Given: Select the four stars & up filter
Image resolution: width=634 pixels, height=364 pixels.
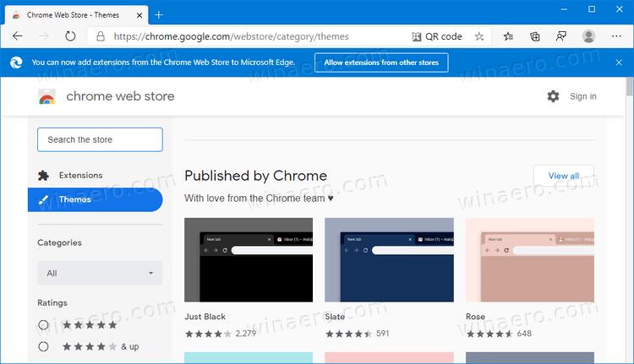Looking at the screenshot, I should (43, 346).
